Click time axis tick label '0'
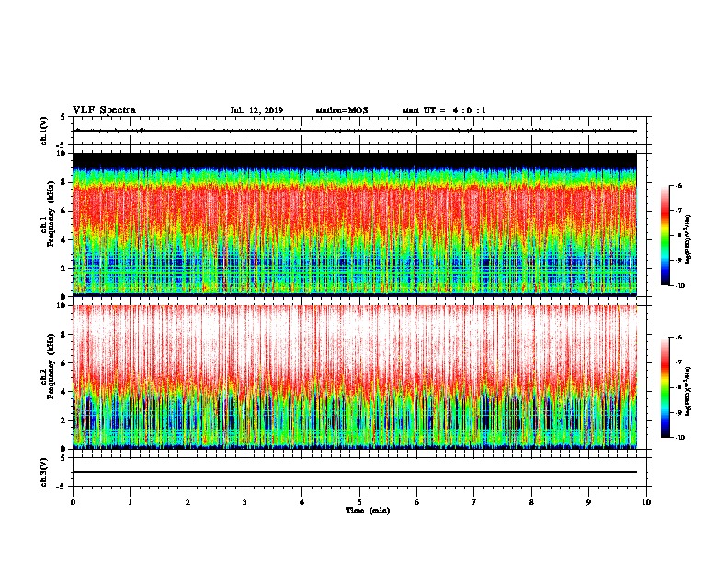The width and height of the screenshot is (728, 563). click(x=73, y=502)
